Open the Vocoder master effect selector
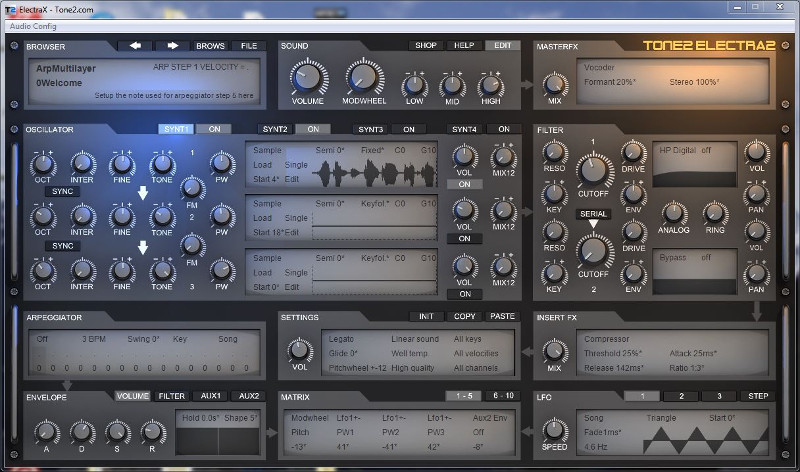This screenshot has height=472, width=800. 599,67
